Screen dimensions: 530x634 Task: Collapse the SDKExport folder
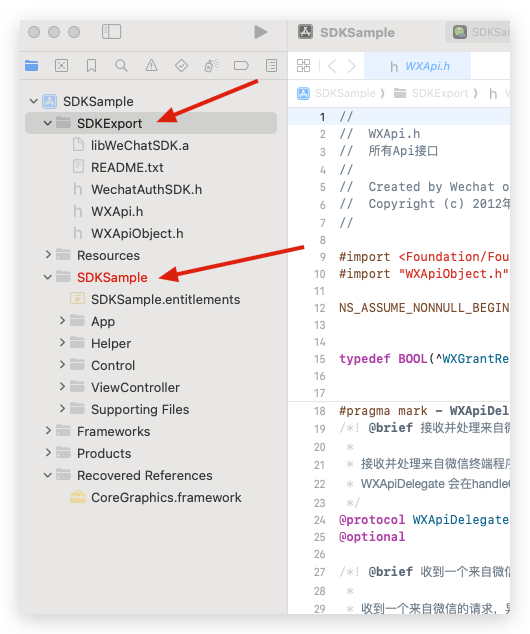point(48,123)
